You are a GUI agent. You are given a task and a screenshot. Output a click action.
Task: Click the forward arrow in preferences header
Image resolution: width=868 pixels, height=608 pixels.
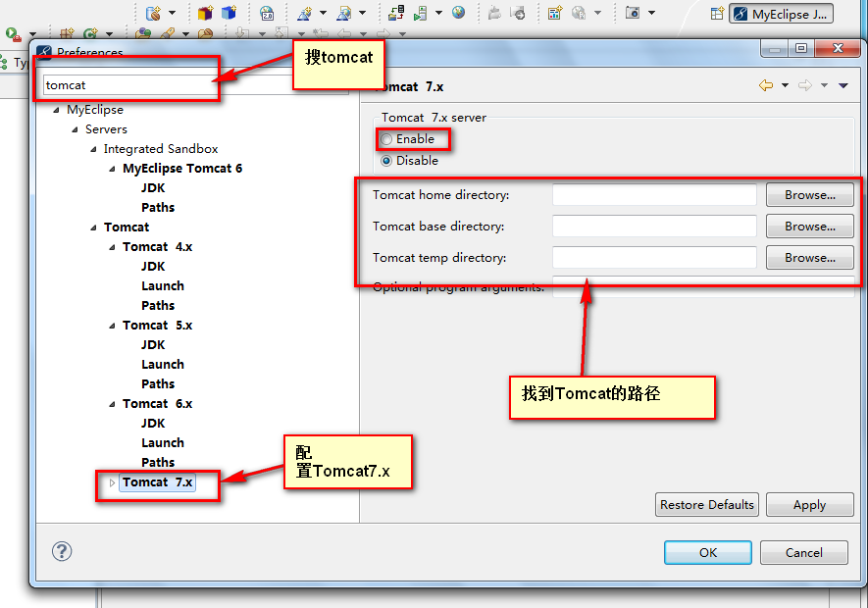pyautogui.click(x=805, y=85)
